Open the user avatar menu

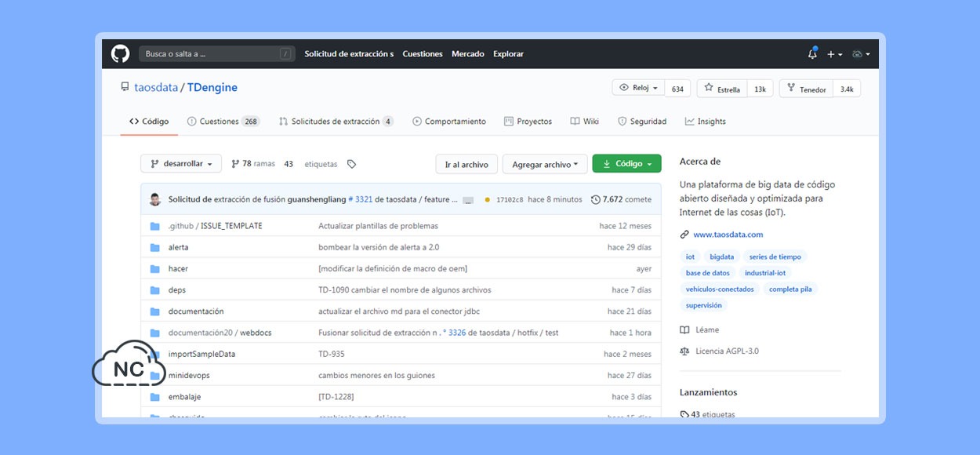[861, 54]
